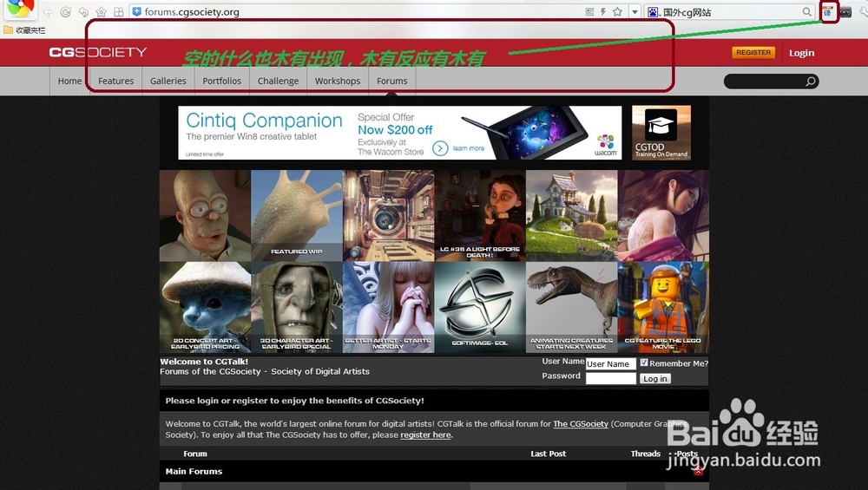868x490 pixels.
Task: Open the Home nav tab
Action: 69,81
